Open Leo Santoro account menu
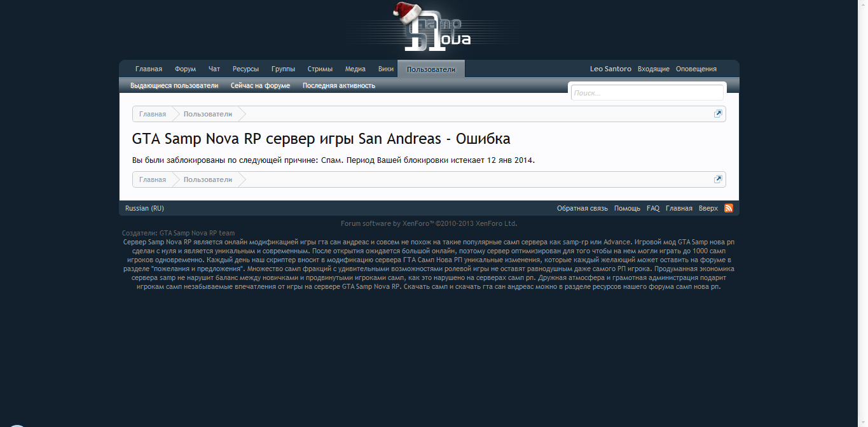This screenshot has width=868, height=427. (x=610, y=69)
